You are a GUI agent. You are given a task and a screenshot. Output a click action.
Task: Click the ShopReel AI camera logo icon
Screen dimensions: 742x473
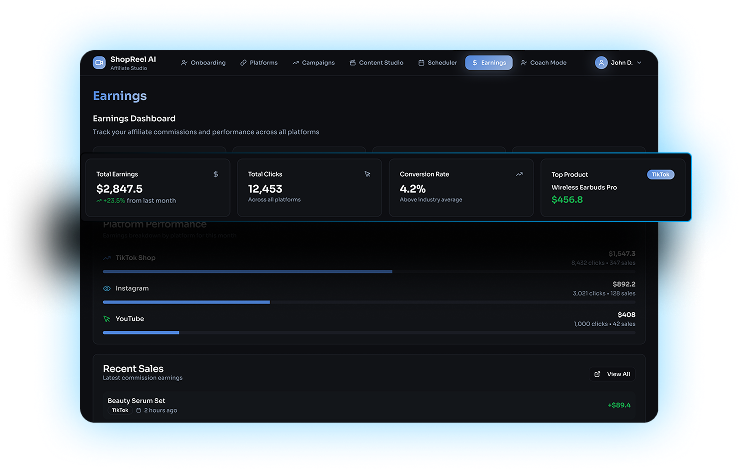pos(99,62)
